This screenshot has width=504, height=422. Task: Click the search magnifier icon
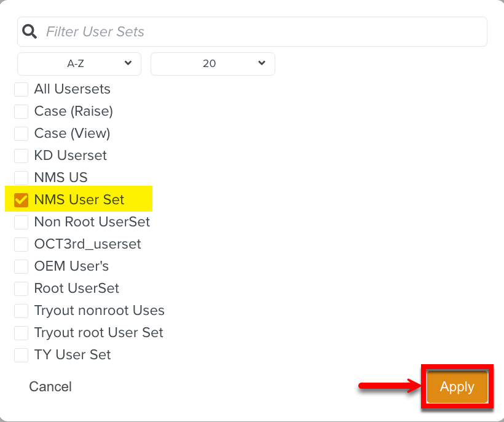pos(29,31)
